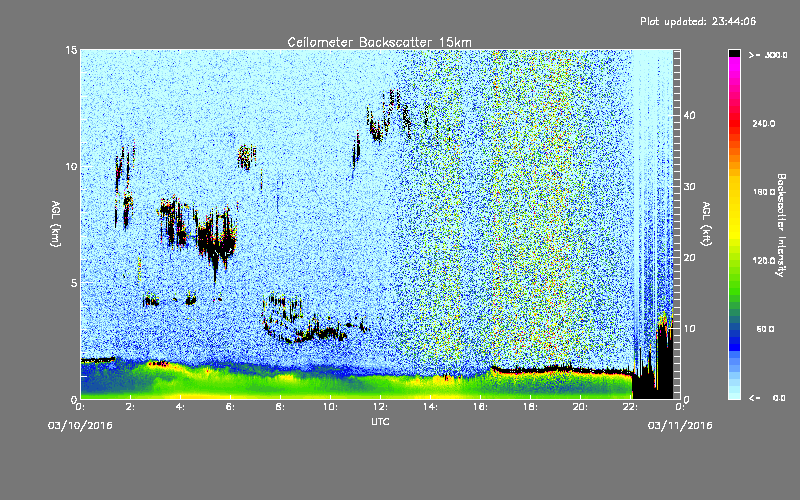
Task: Click the 20: hour tick label
Action: pyautogui.click(x=580, y=407)
